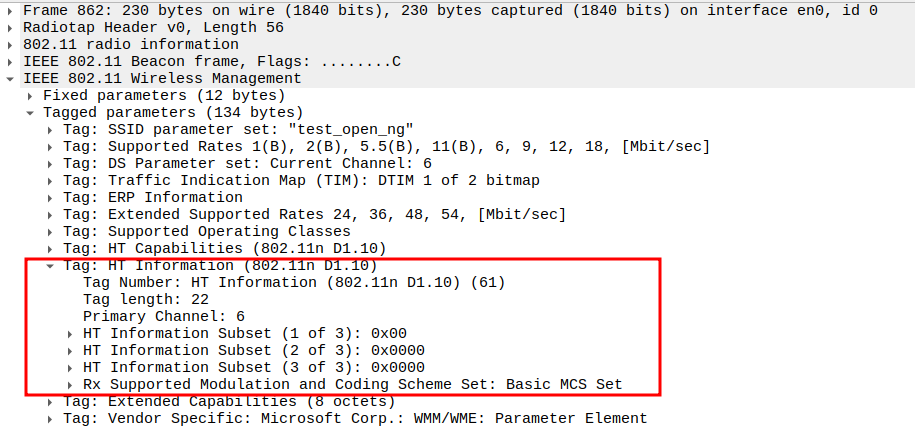The image size is (915, 448).
Task: Expand HT Information Subset (1 of 3)
Action: tap(70, 333)
